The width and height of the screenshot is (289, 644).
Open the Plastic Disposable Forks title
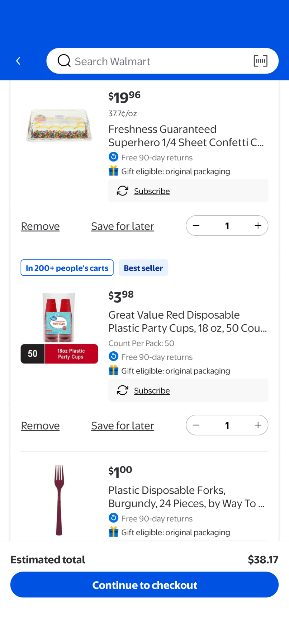pos(186,497)
